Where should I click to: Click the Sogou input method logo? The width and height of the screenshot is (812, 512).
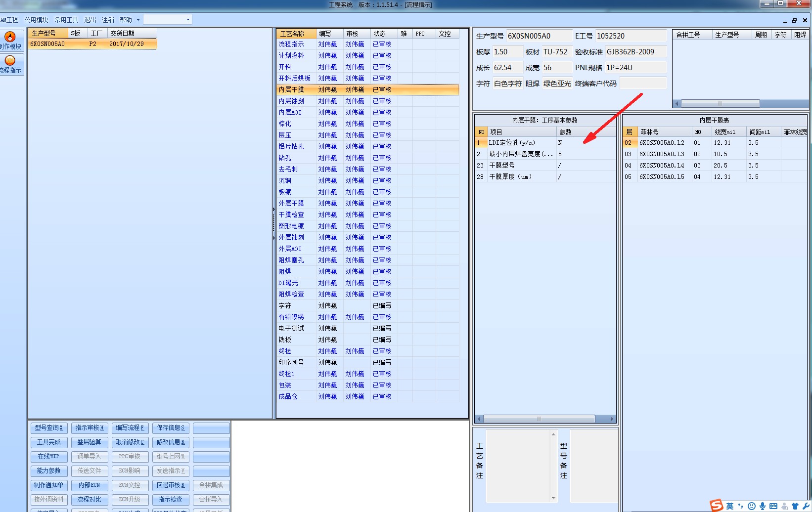(x=717, y=506)
